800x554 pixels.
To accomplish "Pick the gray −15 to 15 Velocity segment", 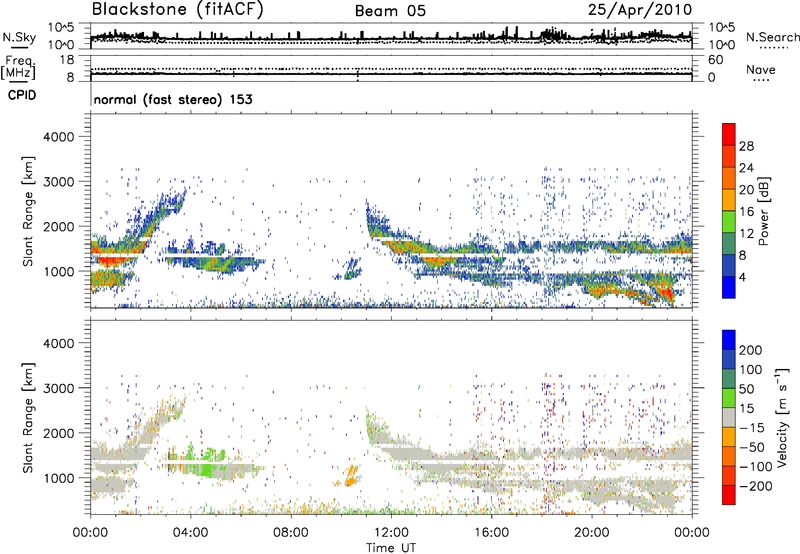I will [729, 418].
